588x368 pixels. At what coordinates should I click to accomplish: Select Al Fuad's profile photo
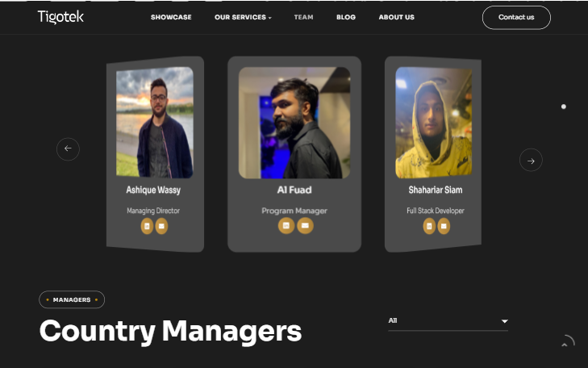pyautogui.click(x=294, y=123)
